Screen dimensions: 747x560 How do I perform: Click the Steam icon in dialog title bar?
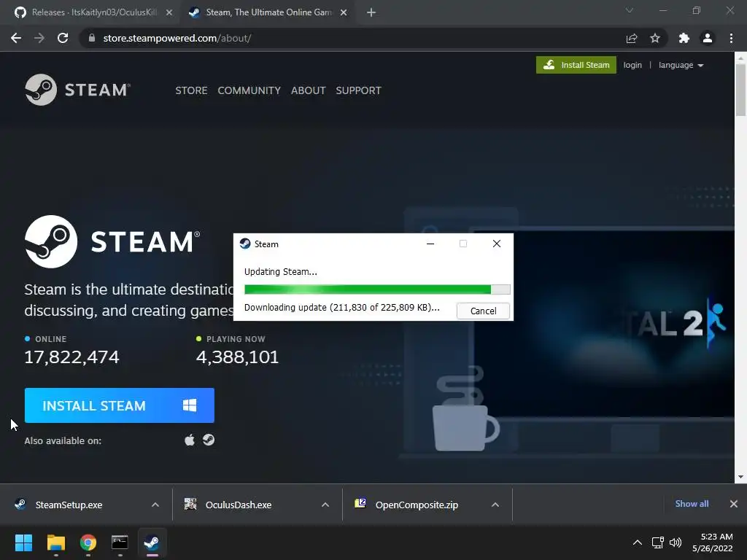pyautogui.click(x=245, y=244)
